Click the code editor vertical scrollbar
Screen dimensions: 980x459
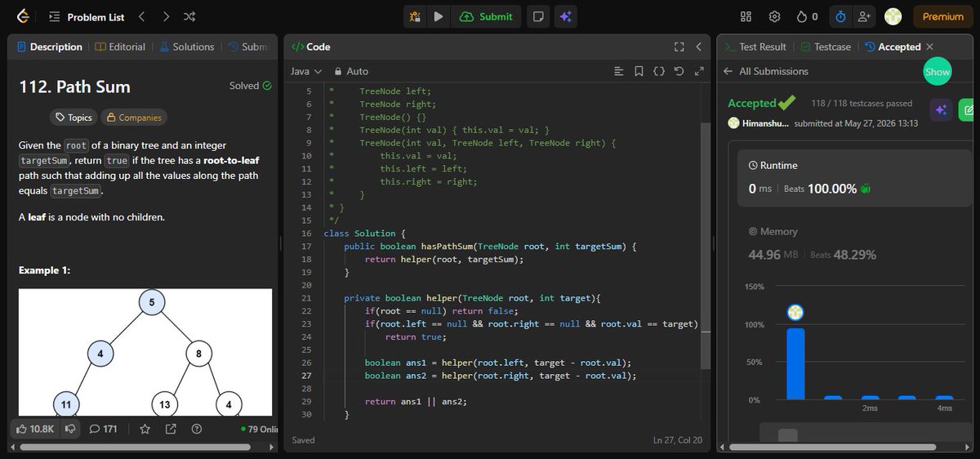706,245
